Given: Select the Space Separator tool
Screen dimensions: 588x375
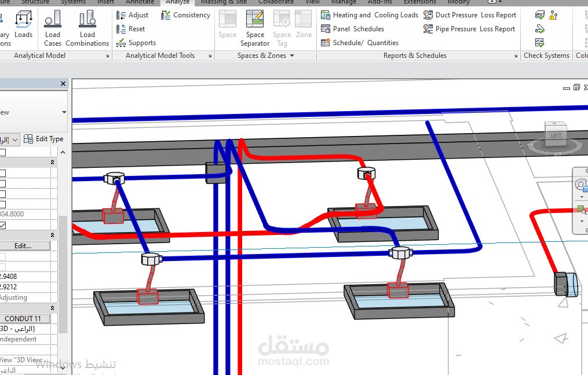Looking at the screenshot, I should coord(255,28).
